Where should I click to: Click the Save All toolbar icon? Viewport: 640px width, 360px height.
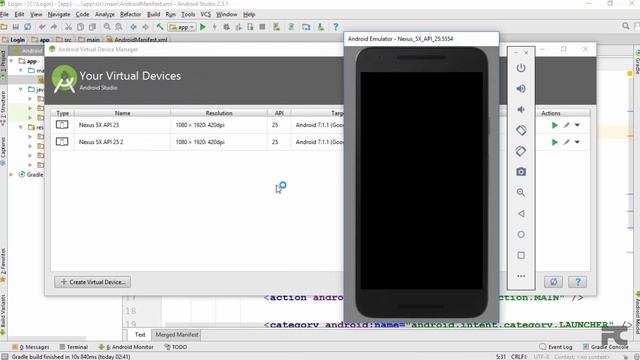pos(16,27)
